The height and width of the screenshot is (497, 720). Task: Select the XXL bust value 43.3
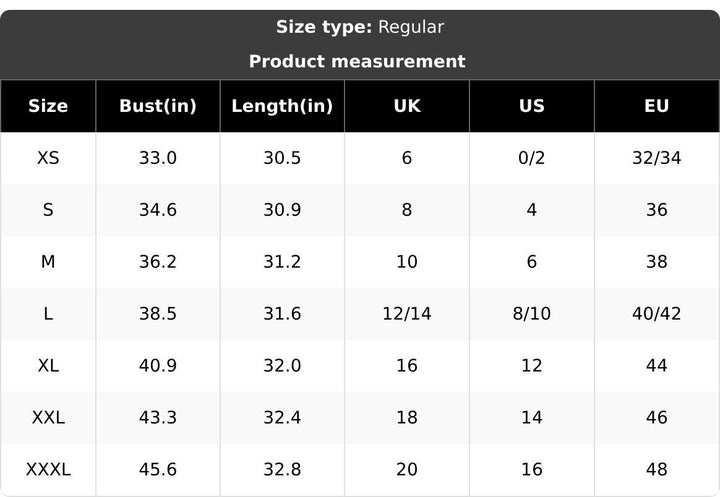[x=158, y=418]
